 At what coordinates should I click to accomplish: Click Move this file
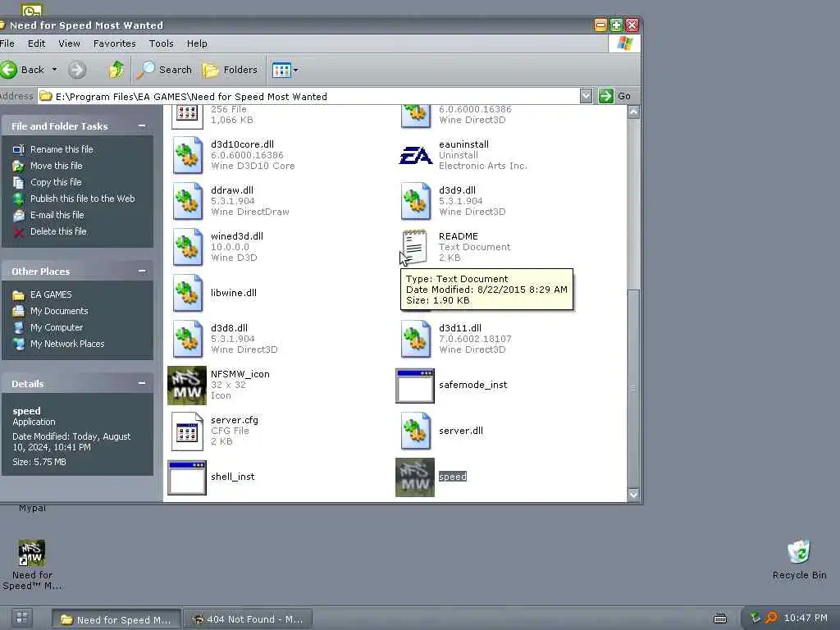coord(57,166)
